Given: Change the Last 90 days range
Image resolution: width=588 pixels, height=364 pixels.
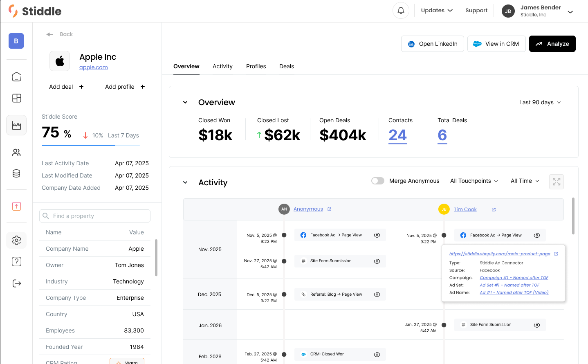Looking at the screenshot, I should 540,102.
